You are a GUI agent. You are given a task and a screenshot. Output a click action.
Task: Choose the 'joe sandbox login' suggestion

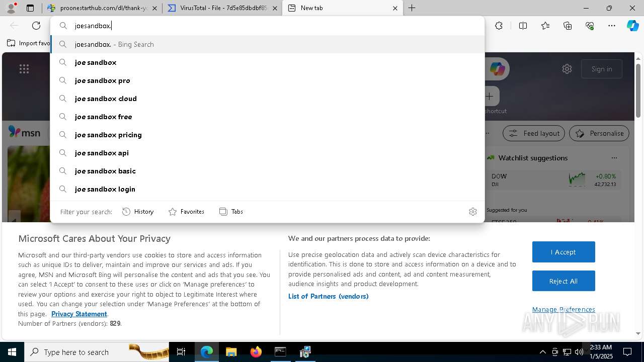click(267, 189)
